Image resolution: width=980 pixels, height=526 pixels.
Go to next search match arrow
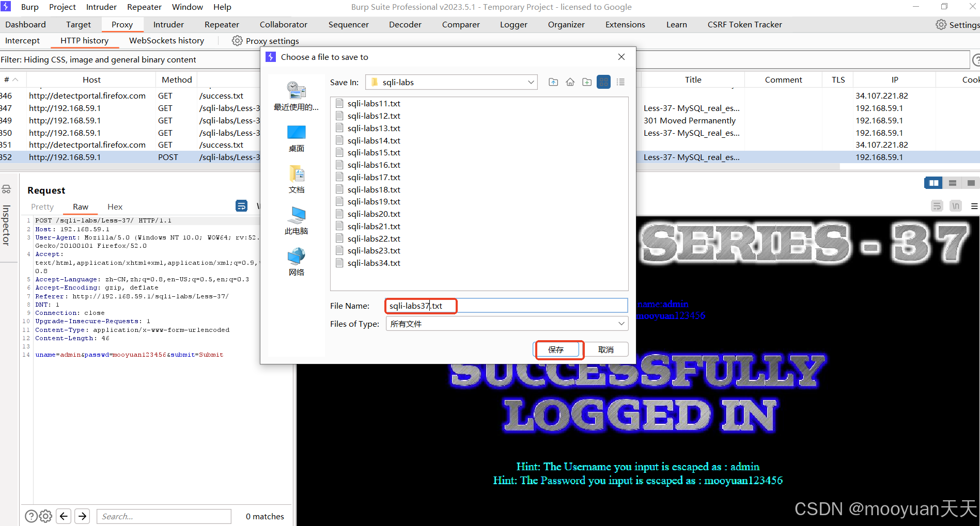[x=83, y=516]
